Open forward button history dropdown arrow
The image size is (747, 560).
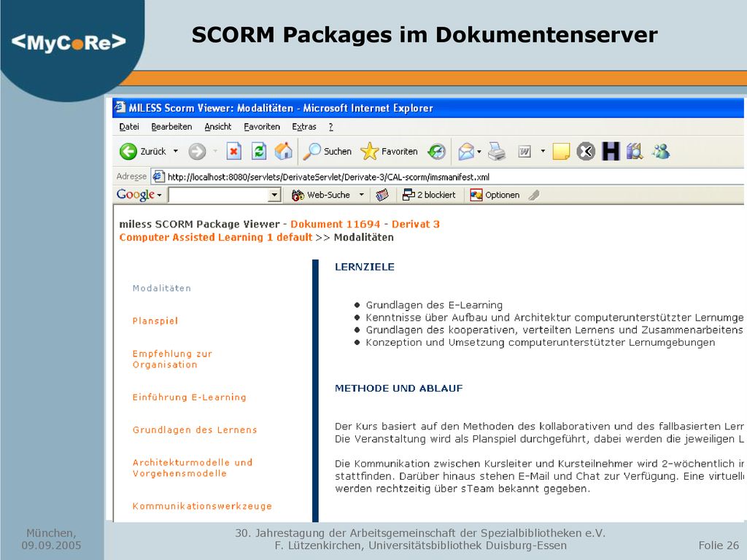tap(215, 152)
